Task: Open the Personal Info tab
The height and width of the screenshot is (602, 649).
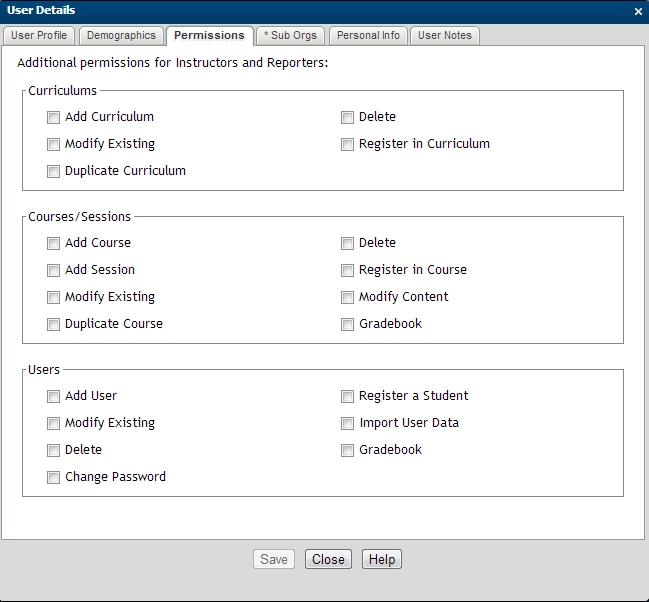Action: [x=368, y=36]
